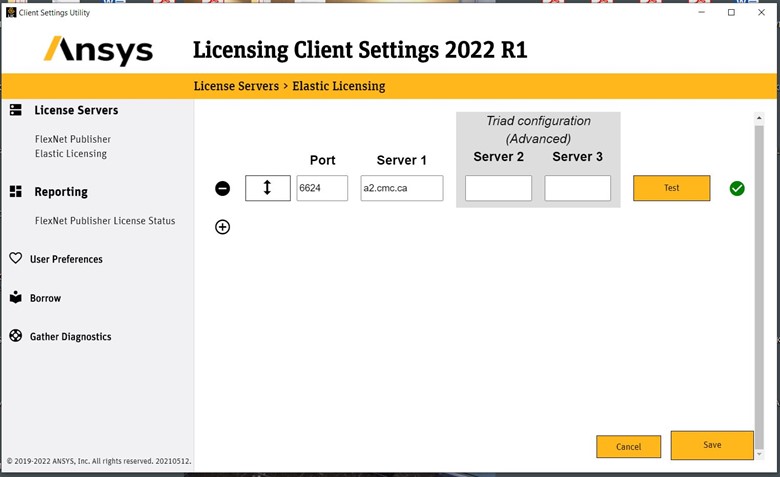
Task: Click the Elastic Licensing breadcrumb text
Action: (x=339, y=86)
